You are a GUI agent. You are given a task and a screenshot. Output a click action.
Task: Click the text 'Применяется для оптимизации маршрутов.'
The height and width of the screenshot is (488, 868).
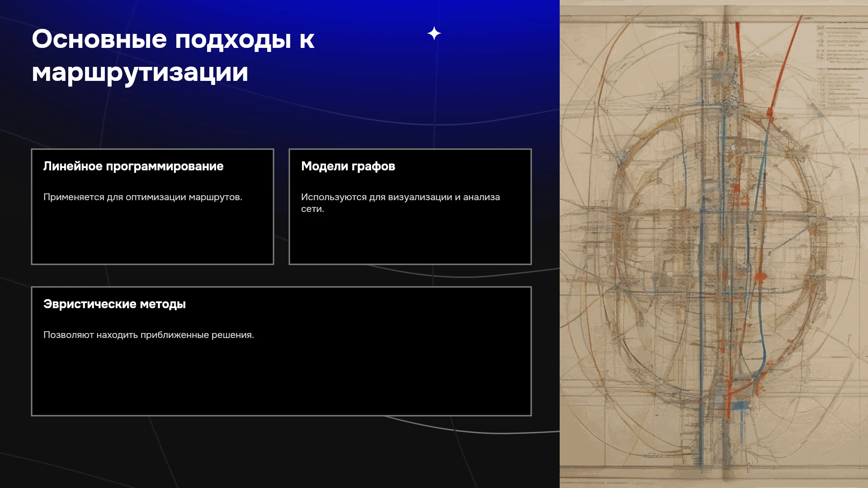pyautogui.click(x=143, y=197)
